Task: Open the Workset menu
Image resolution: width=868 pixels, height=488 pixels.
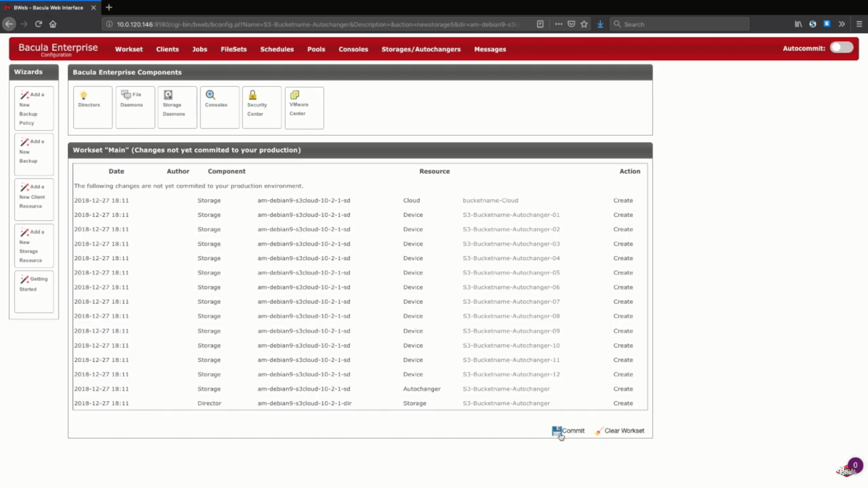Action: 129,49
